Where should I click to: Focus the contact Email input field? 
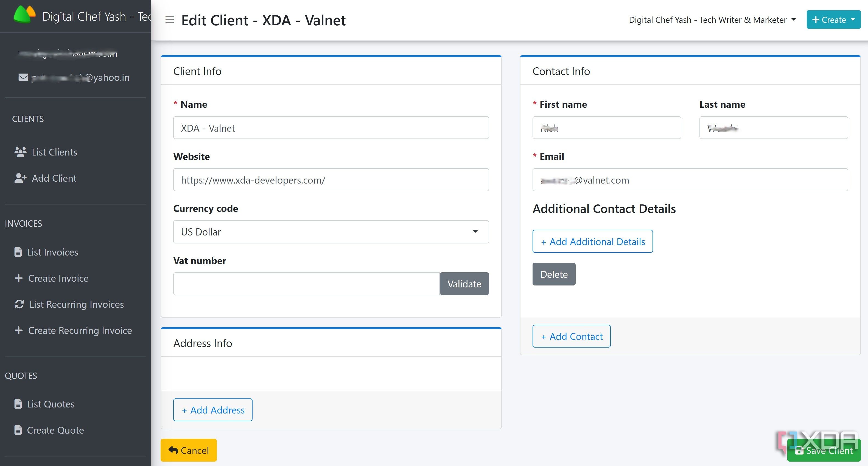(x=690, y=180)
